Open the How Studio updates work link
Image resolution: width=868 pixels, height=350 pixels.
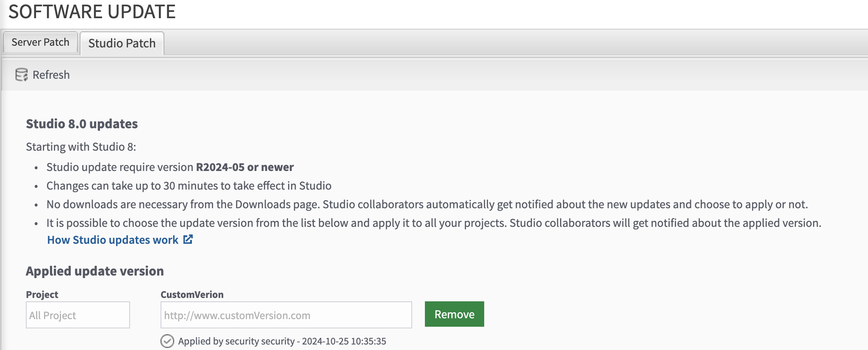tap(113, 240)
